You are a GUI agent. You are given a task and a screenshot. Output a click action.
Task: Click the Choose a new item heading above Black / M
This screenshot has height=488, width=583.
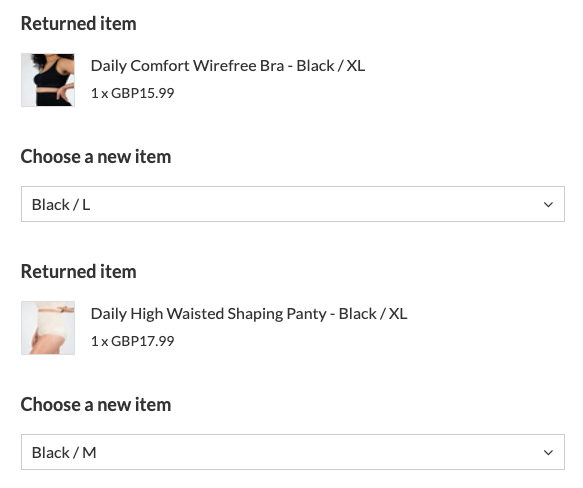pyautogui.click(x=96, y=405)
